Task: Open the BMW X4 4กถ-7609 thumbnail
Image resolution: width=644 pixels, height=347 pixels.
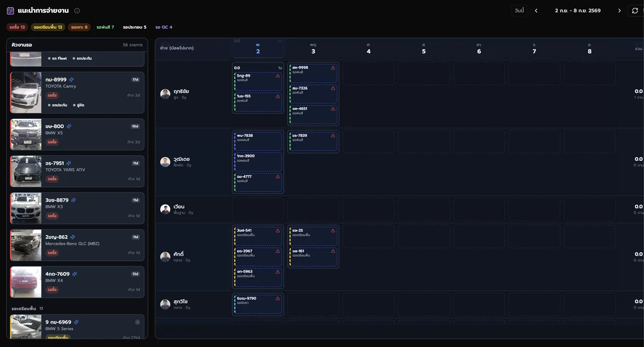Action: (x=26, y=282)
